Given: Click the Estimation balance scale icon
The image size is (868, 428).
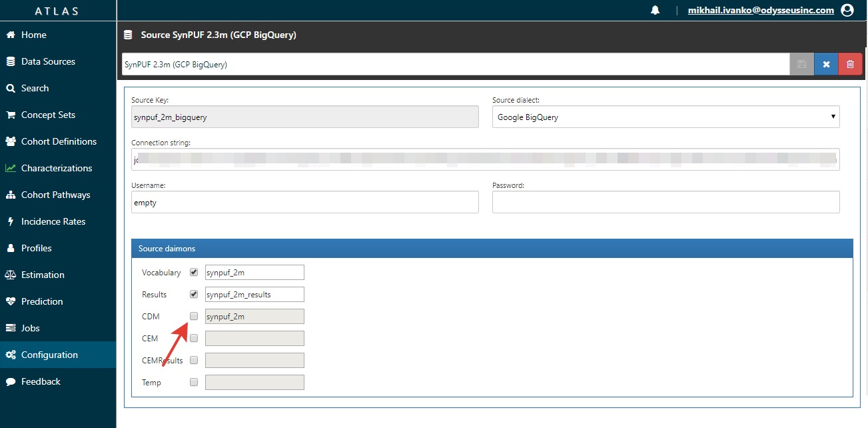Looking at the screenshot, I should [11, 275].
